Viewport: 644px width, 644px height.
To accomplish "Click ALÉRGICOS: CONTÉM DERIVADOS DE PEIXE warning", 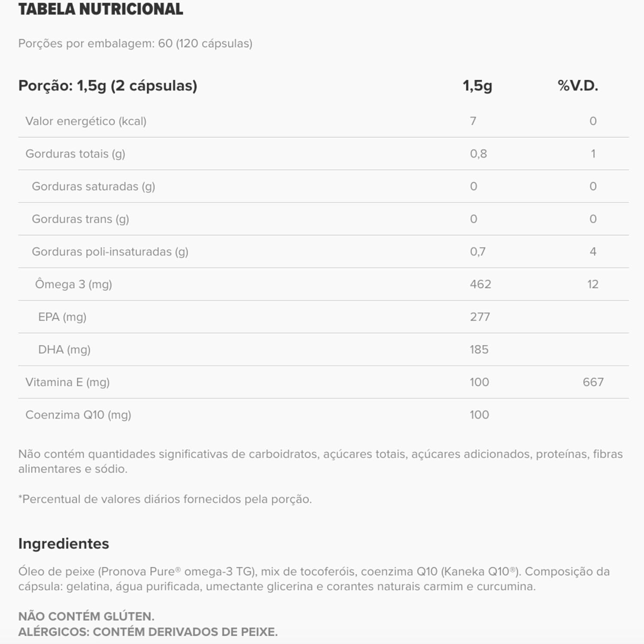I will pyautogui.click(x=148, y=632).
